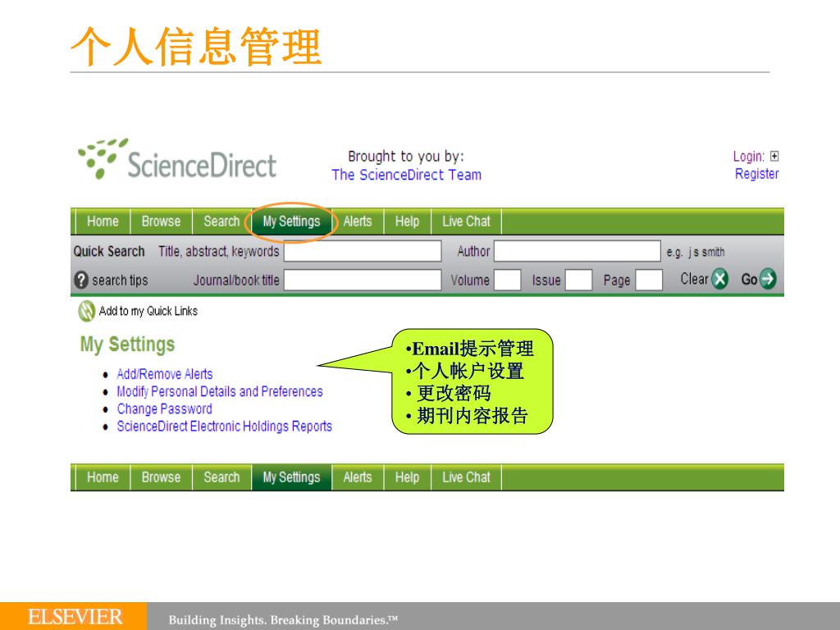Viewport: 840px width, 630px height.
Task: Click the Add to my Quick Links icon
Action: pyautogui.click(x=86, y=311)
